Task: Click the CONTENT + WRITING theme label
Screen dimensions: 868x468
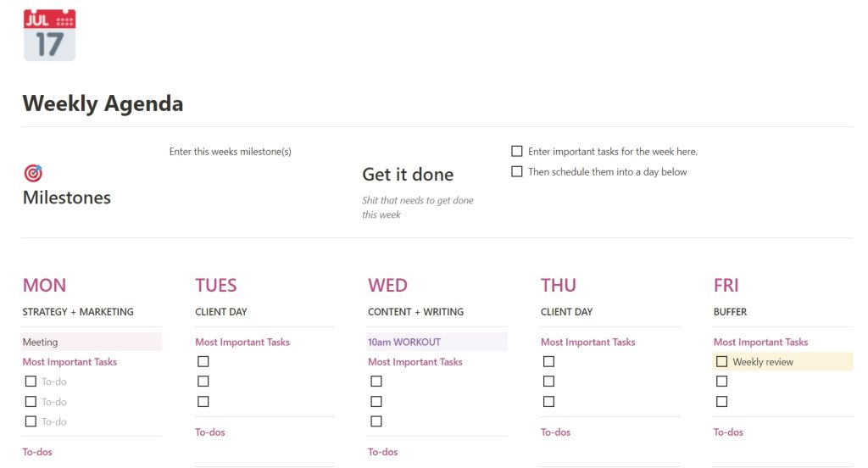Action: click(x=415, y=312)
